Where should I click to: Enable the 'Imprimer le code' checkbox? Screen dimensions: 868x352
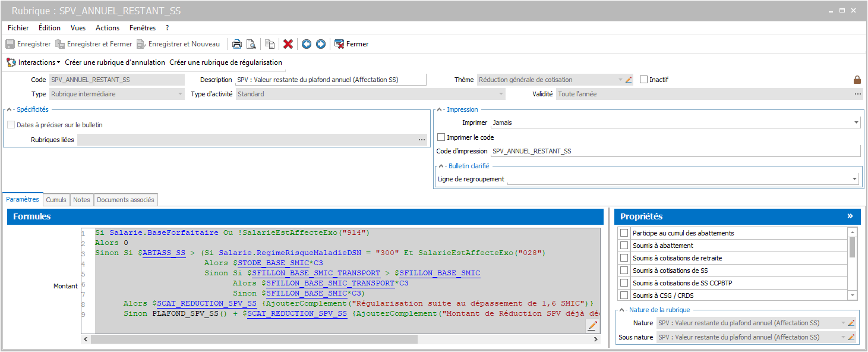[x=441, y=137]
